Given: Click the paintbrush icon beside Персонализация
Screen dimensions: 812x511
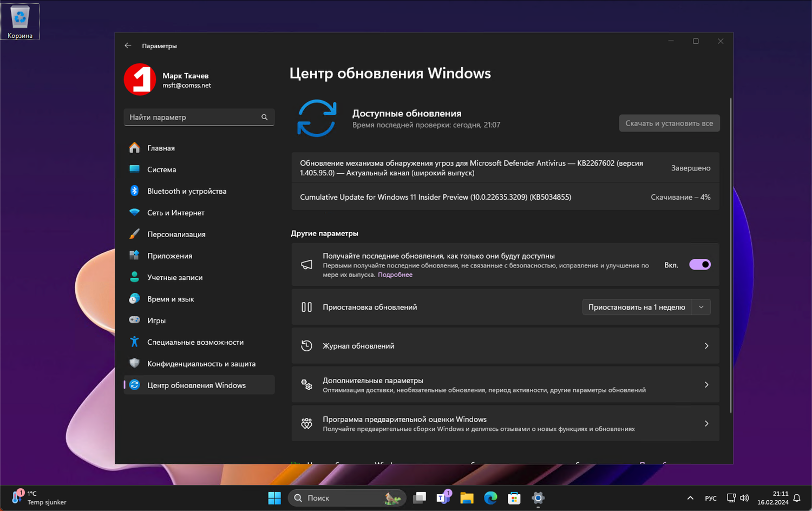Looking at the screenshot, I should click(x=134, y=234).
